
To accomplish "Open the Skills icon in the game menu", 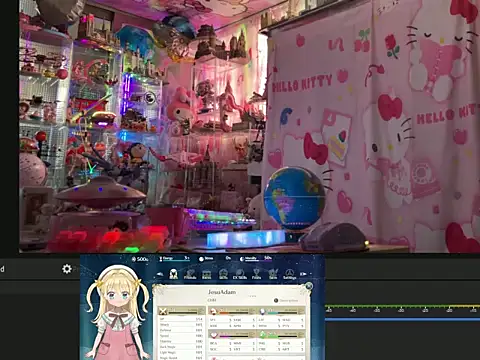I will click(x=223, y=274).
